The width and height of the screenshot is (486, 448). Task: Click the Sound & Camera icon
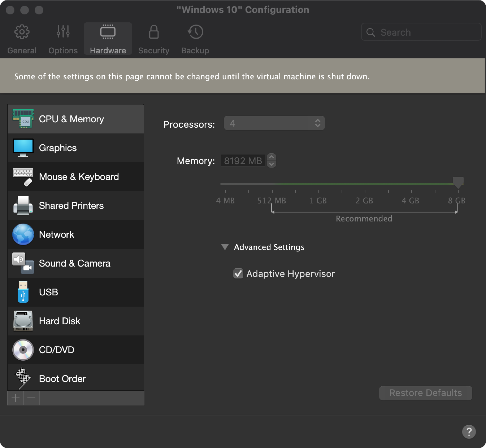point(23,263)
